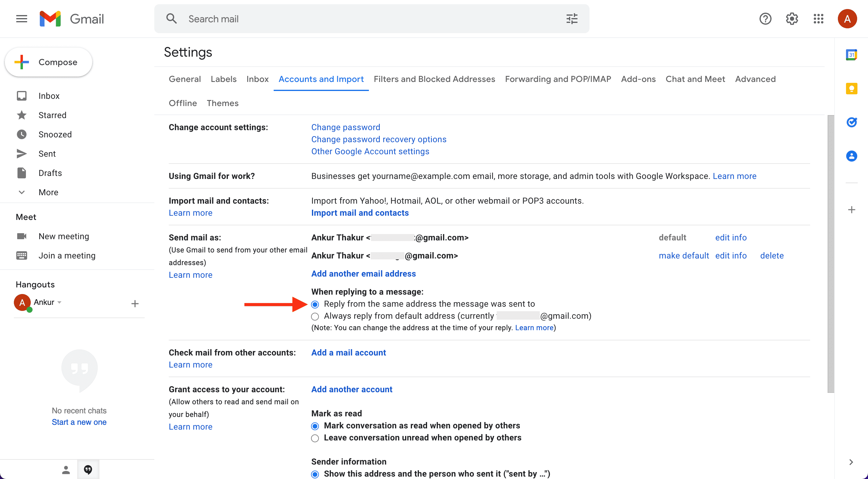Switch to the Labels tab
The height and width of the screenshot is (479, 868).
pos(223,79)
